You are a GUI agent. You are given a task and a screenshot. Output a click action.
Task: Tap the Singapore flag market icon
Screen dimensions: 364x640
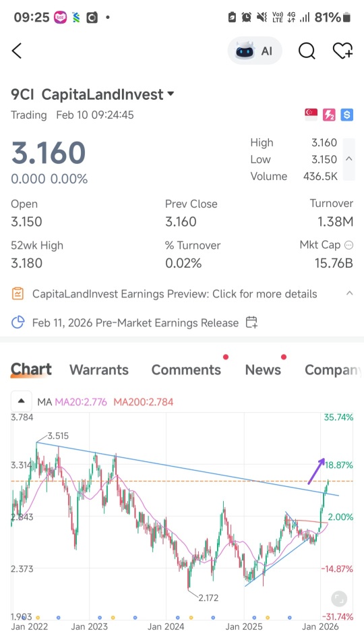[311, 115]
